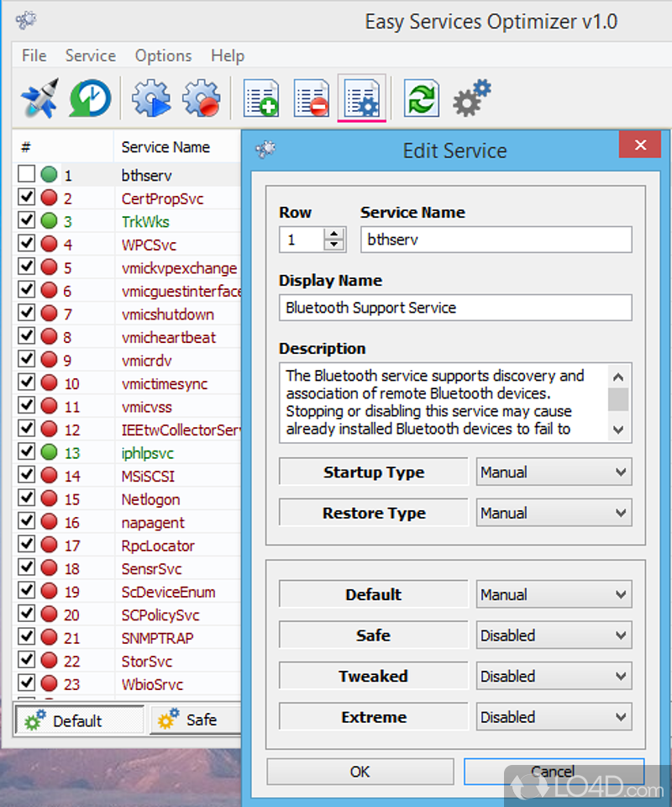
Task: Click the start service gear icon
Action: pos(150,99)
